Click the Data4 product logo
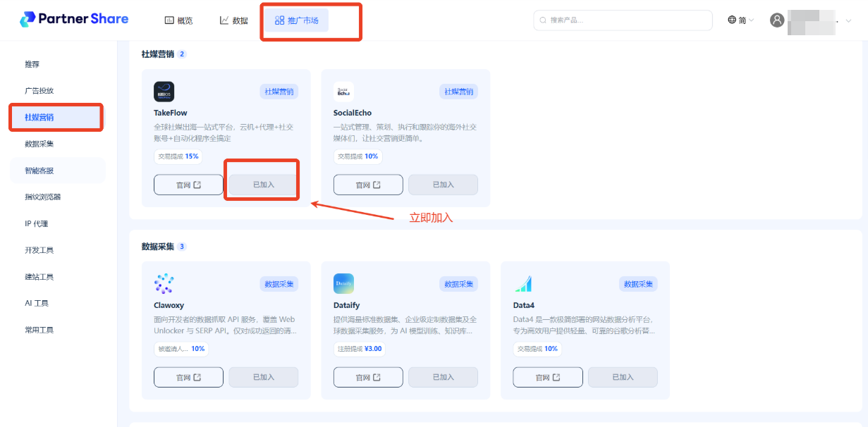 [523, 283]
